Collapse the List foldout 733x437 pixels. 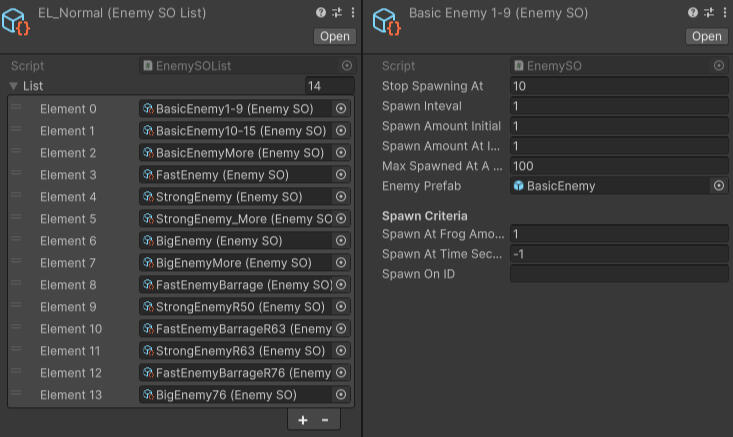pyautogui.click(x=14, y=86)
